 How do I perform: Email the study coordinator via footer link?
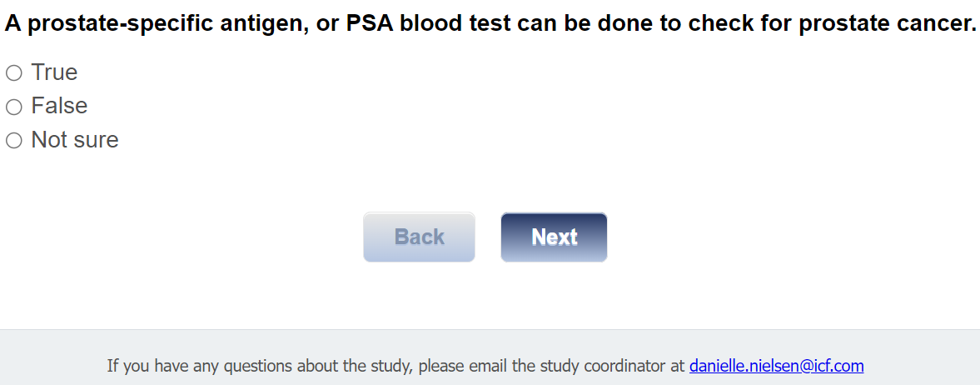[776, 365]
